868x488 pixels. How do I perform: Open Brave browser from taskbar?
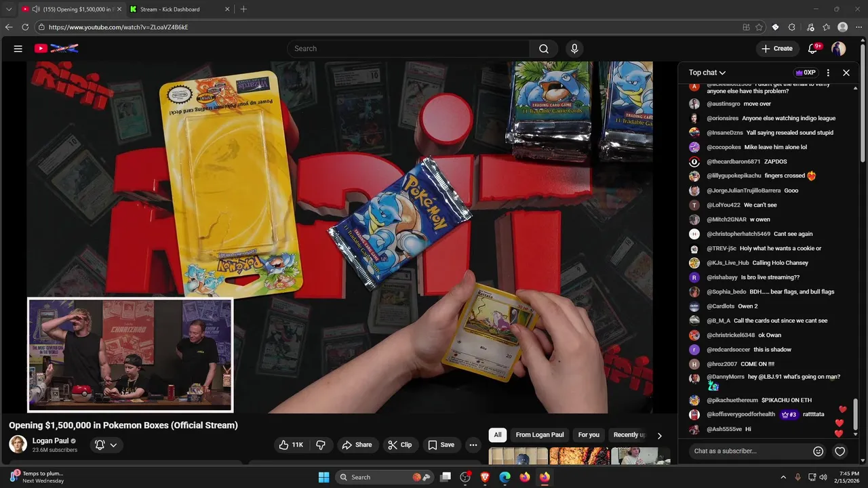coord(485,477)
